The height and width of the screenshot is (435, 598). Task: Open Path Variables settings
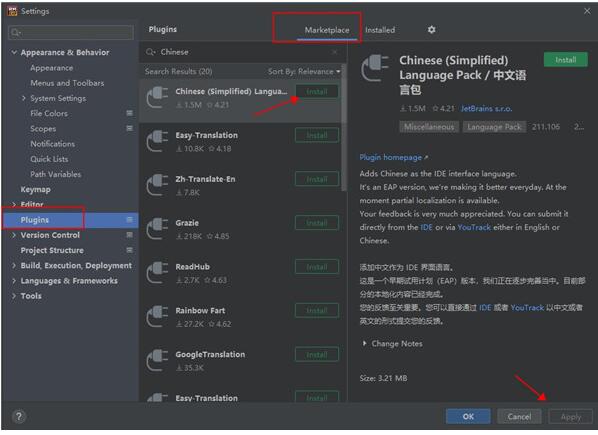[56, 174]
